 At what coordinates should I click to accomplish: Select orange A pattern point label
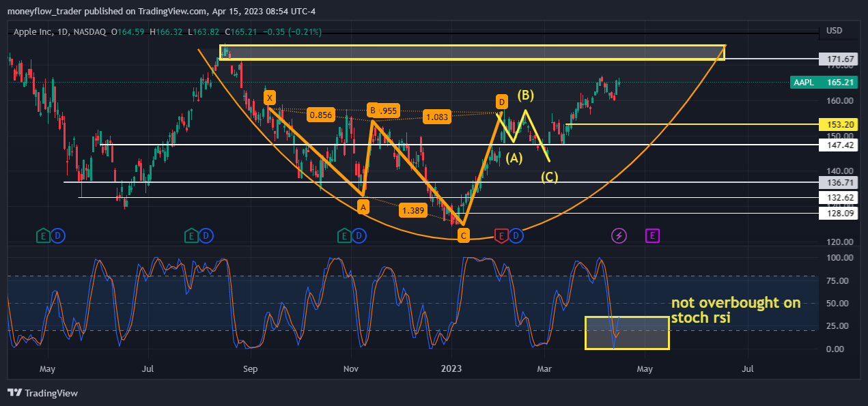pos(363,205)
